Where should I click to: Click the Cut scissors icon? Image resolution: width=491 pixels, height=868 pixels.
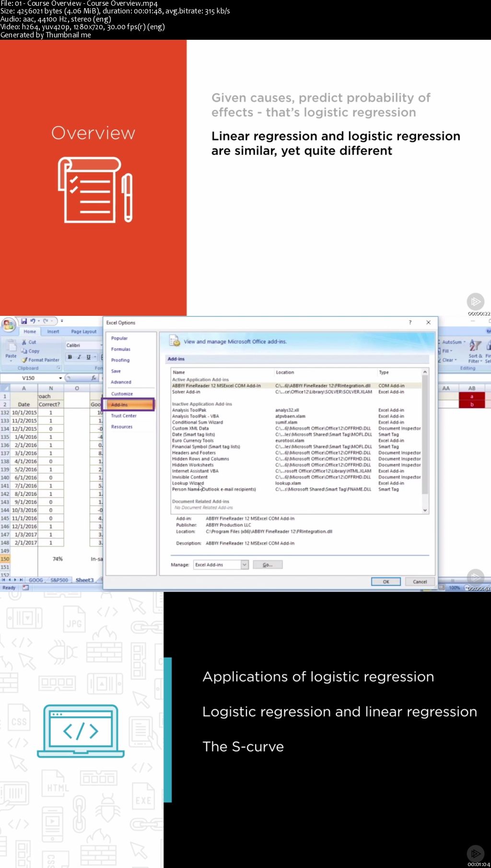(x=24, y=342)
